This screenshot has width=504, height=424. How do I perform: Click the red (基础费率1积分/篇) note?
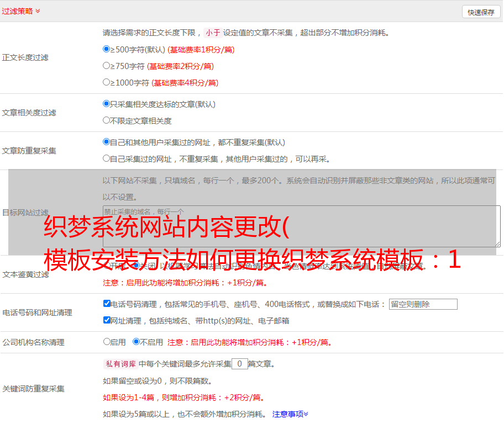pos(201,50)
